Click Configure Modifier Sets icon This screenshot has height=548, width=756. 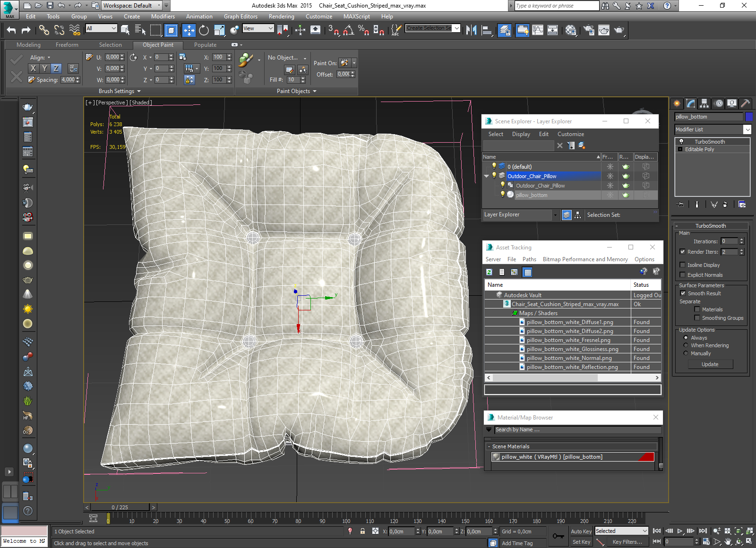(742, 205)
